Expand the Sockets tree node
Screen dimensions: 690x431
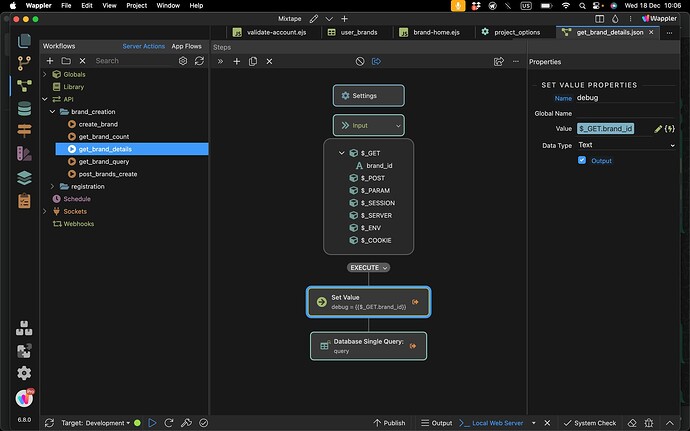(x=44, y=211)
